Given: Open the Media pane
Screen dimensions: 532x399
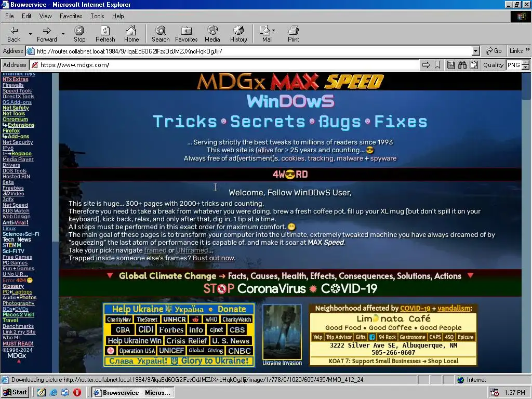Looking at the screenshot, I should tap(212, 34).
